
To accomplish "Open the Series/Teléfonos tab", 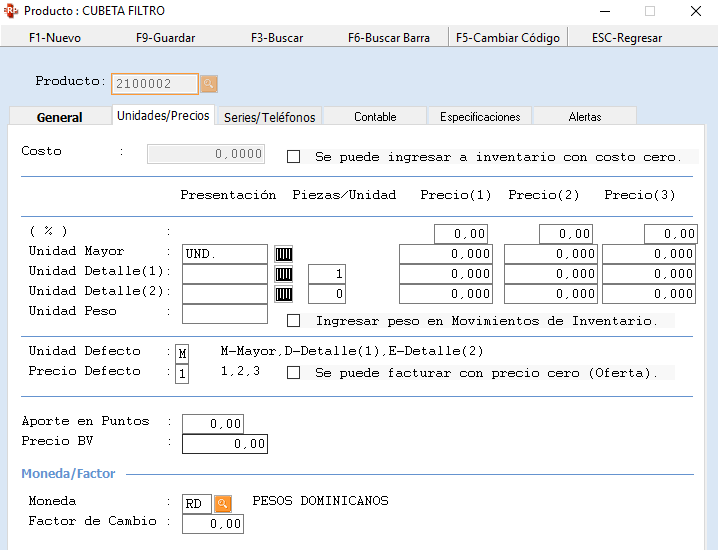I will [x=269, y=117].
